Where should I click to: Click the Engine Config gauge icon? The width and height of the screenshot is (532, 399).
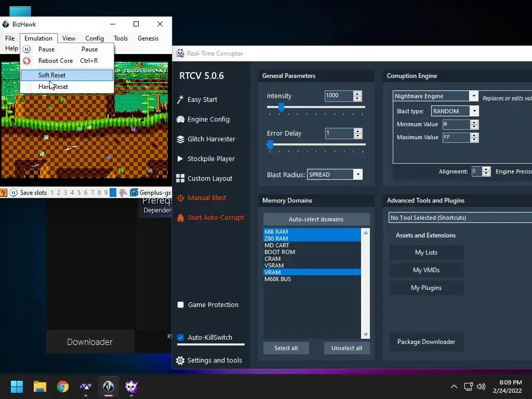[x=180, y=119]
